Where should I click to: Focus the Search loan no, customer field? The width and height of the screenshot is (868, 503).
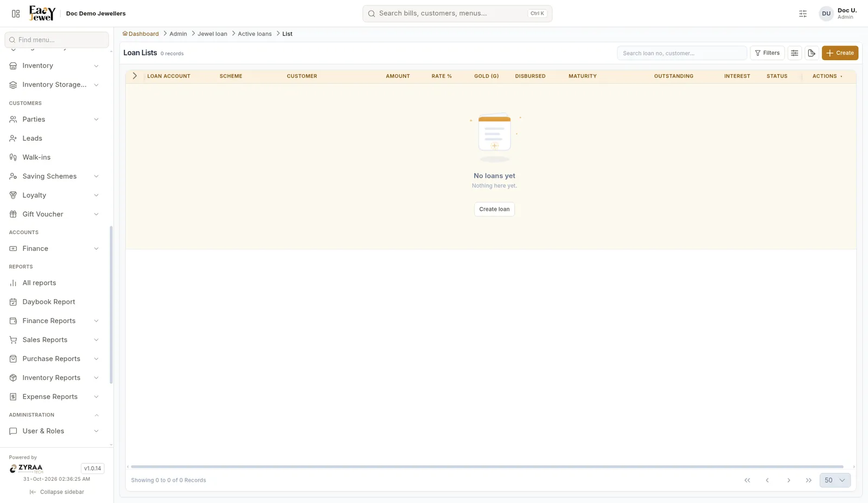pos(682,53)
